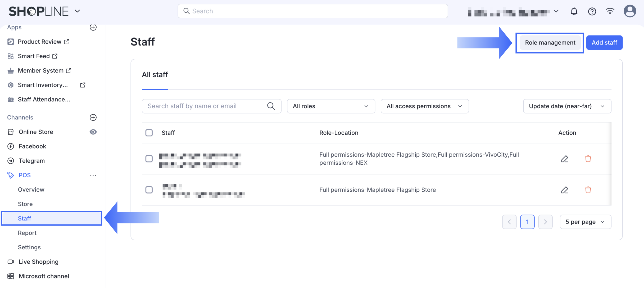Delete the Mapletree Flagship Store-only staff member

588,190
